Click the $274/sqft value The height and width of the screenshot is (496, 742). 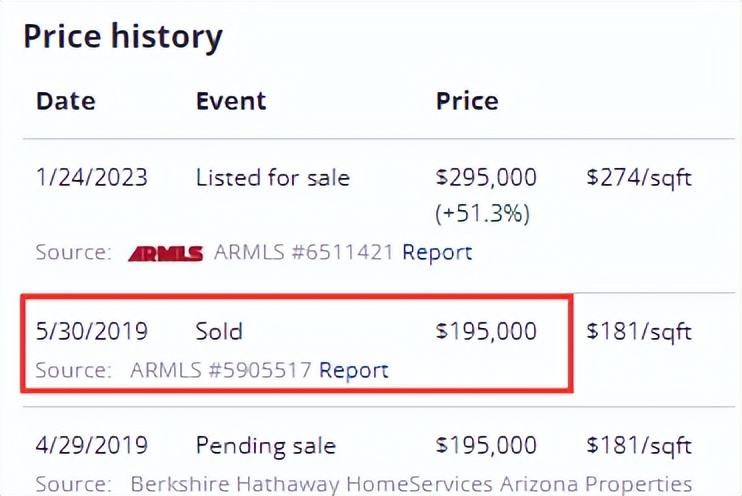(639, 178)
